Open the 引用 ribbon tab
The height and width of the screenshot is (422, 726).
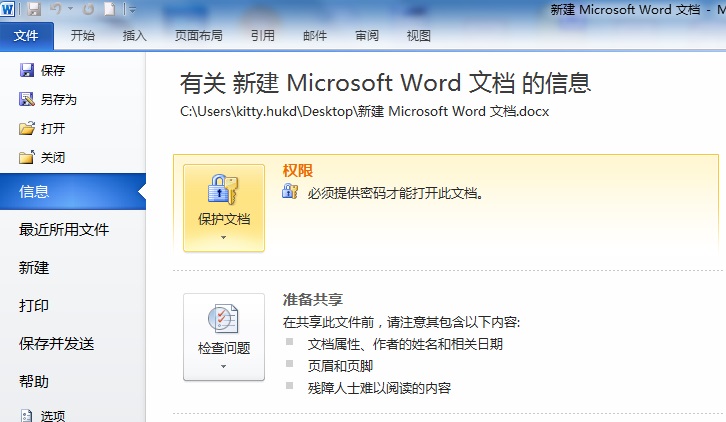263,36
